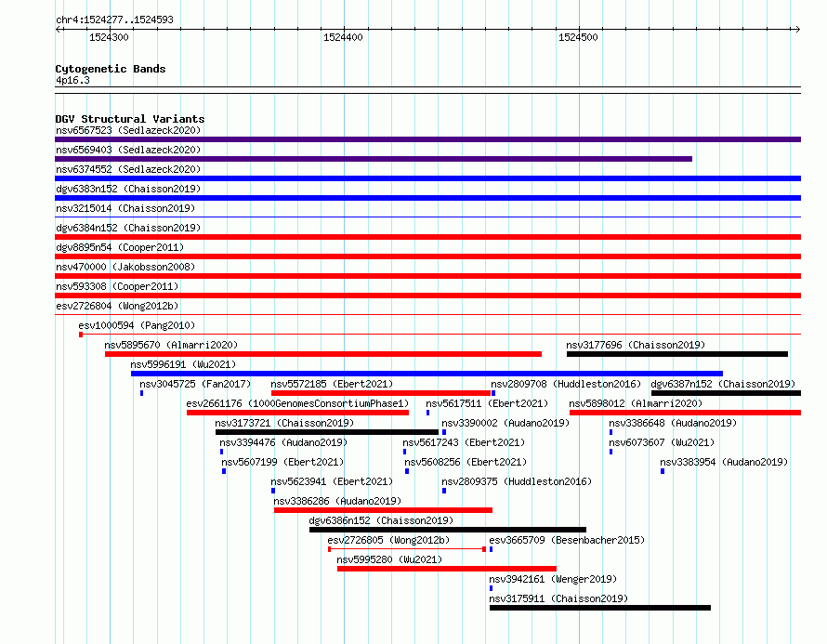Click the 1524400 ruler position
827x644 pixels.
[x=344, y=37]
